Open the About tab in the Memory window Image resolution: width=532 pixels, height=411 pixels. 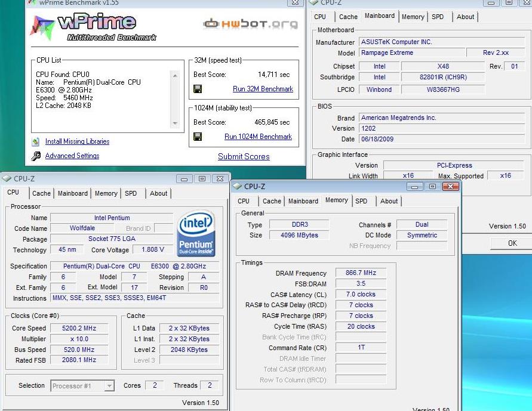point(389,201)
